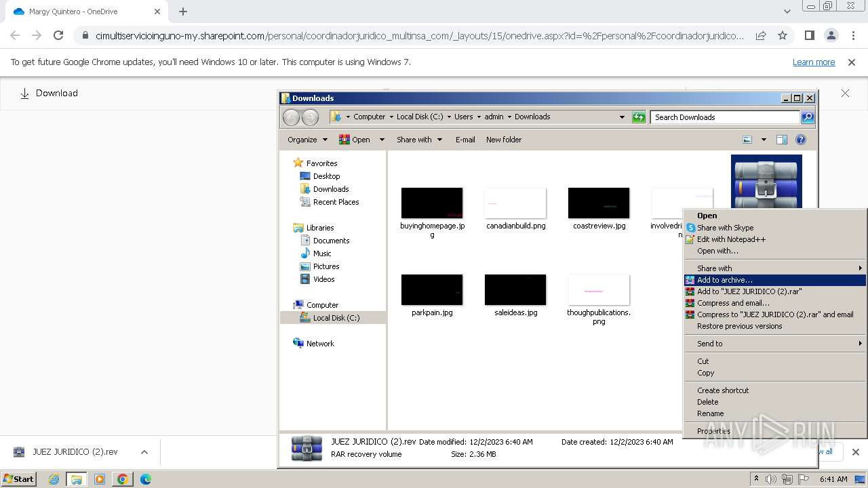
Task: Open Windows Start menu
Action: click(19, 479)
